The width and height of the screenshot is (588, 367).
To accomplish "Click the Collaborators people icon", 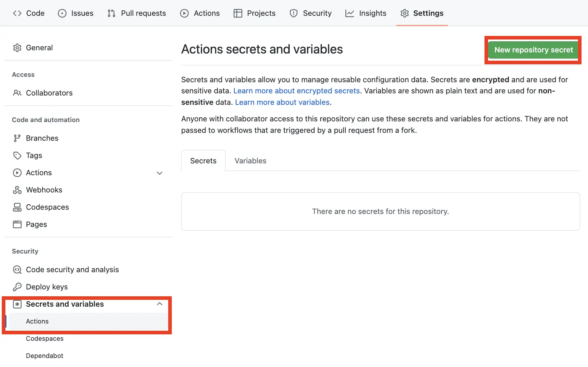I will pyautogui.click(x=17, y=93).
